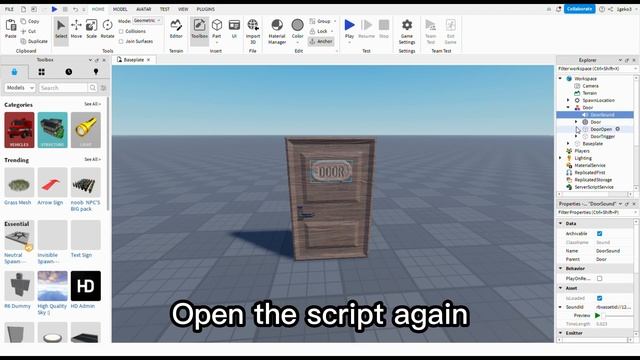
Task: Choose the Move tool
Action: click(x=76, y=29)
